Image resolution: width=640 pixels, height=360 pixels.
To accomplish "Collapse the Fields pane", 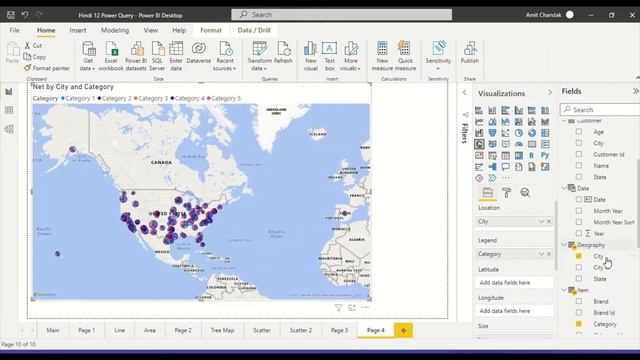I will pos(636,91).
